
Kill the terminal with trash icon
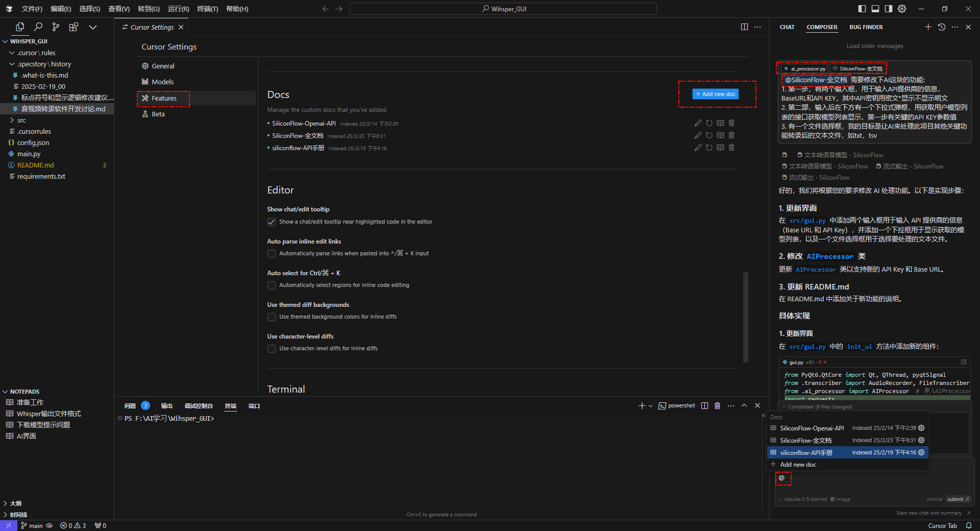[x=718, y=405]
